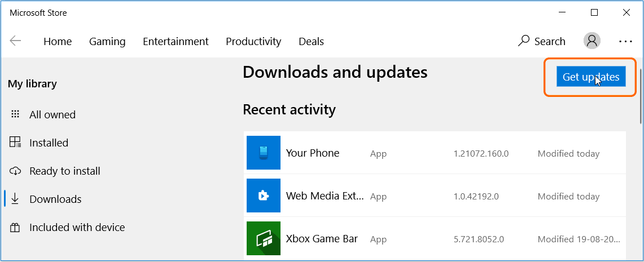The image size is (644, 262).
Task: Click the Search magnifier icon
Action: 524,41
